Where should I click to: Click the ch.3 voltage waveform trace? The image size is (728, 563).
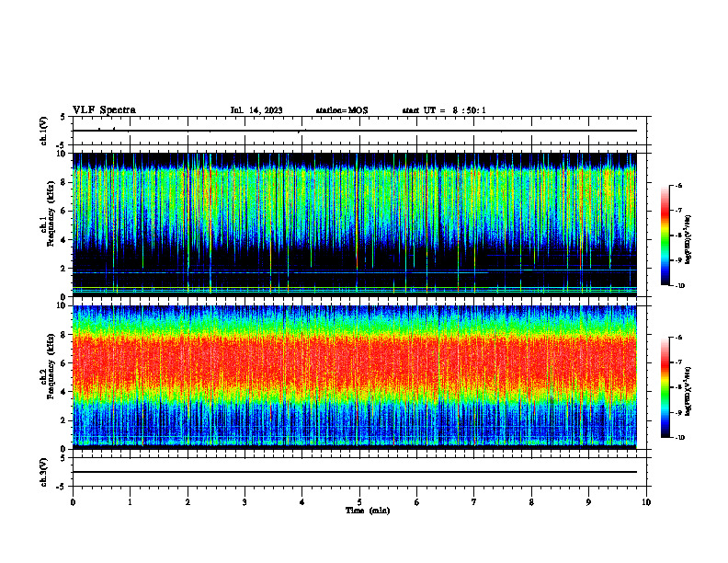click(355, 472)
